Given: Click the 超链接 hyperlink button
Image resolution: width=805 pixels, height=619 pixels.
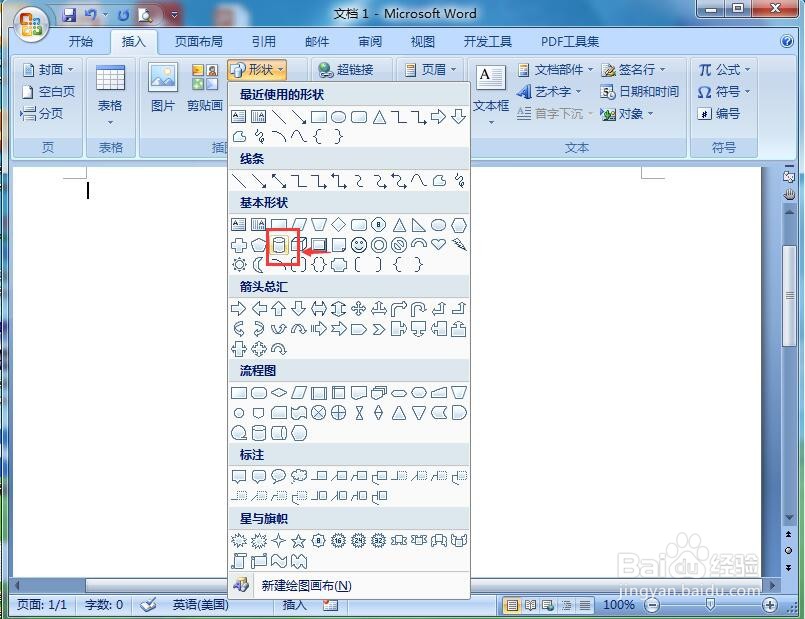Looking at the screenshot, I should 346,69.
